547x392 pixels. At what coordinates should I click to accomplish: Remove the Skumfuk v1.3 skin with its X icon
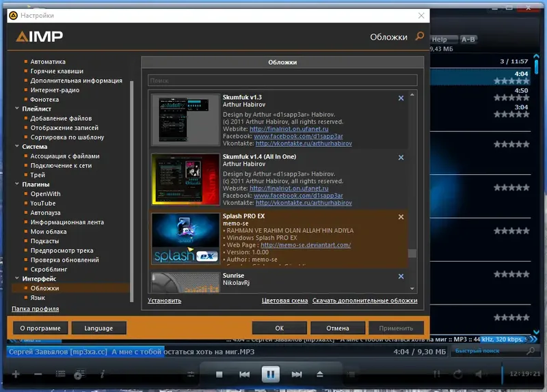[401, 98]
